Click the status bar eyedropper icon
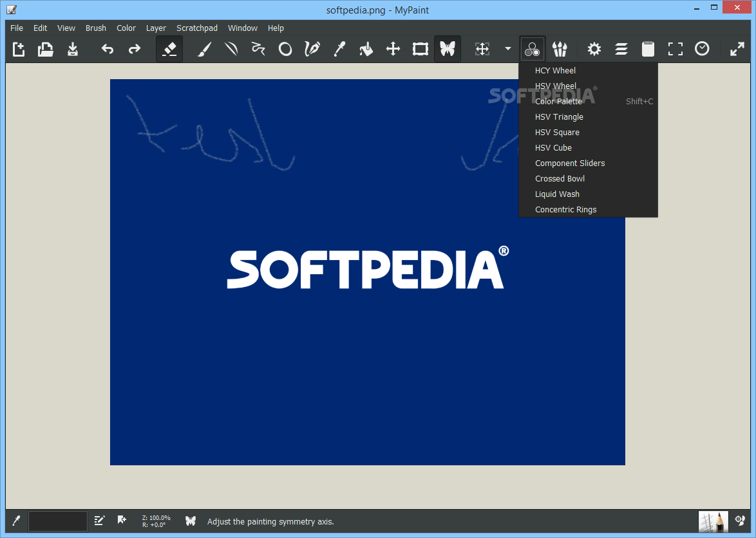 tap(16, 521)
